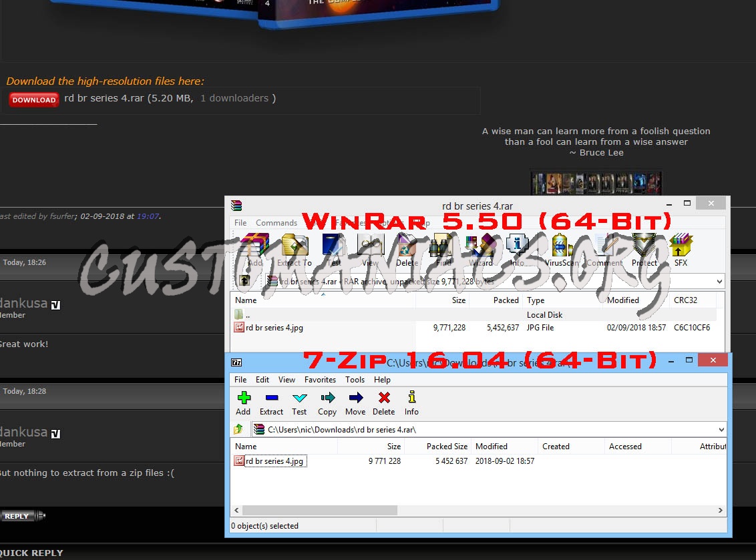Open the 7-Zip File menu
The image size is (756, 560).
pos(240,380)
